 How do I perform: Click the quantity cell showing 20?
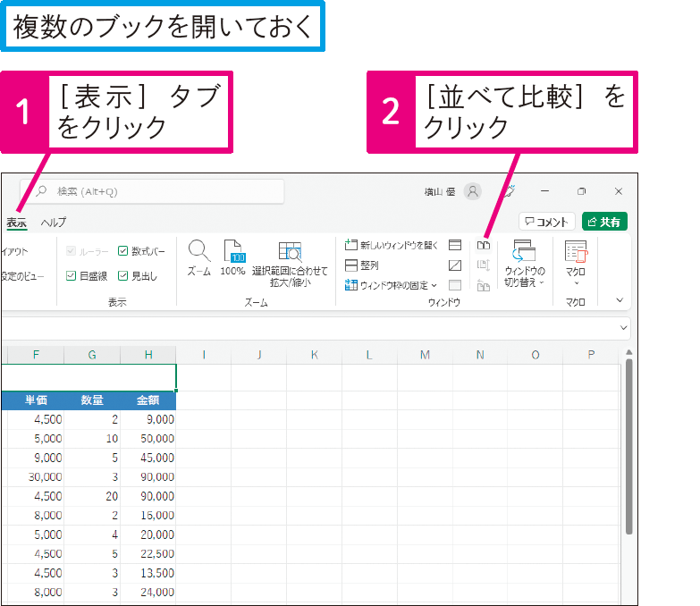click(x=92, y=496)
